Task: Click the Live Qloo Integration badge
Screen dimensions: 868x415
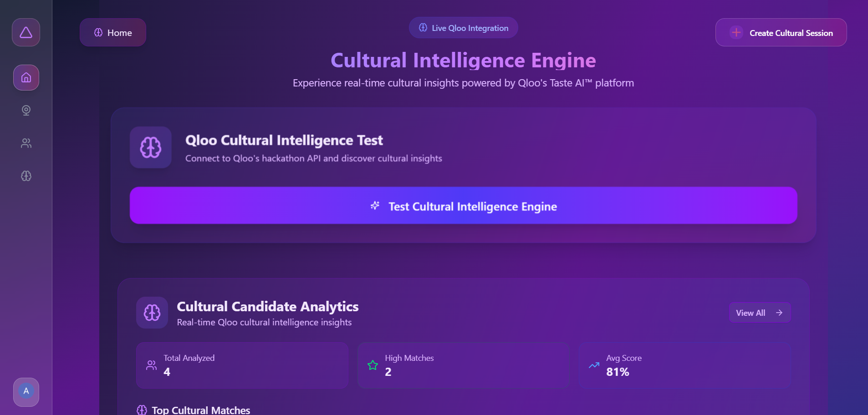Action: click(463, 28)
